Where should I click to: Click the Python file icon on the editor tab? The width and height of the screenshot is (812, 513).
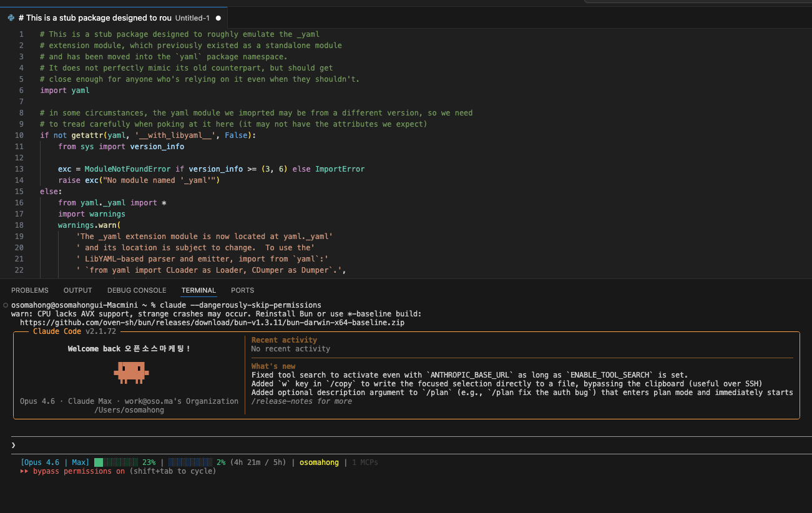11,18
